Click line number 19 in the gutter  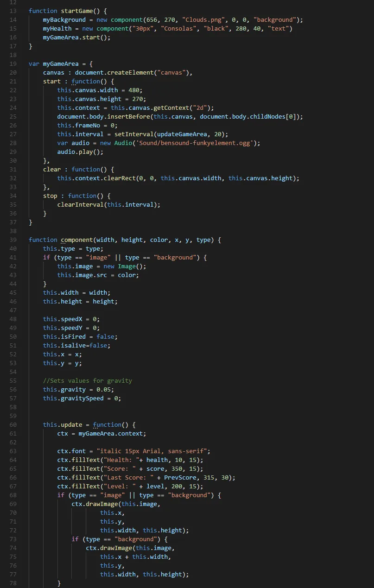[13, 63]
